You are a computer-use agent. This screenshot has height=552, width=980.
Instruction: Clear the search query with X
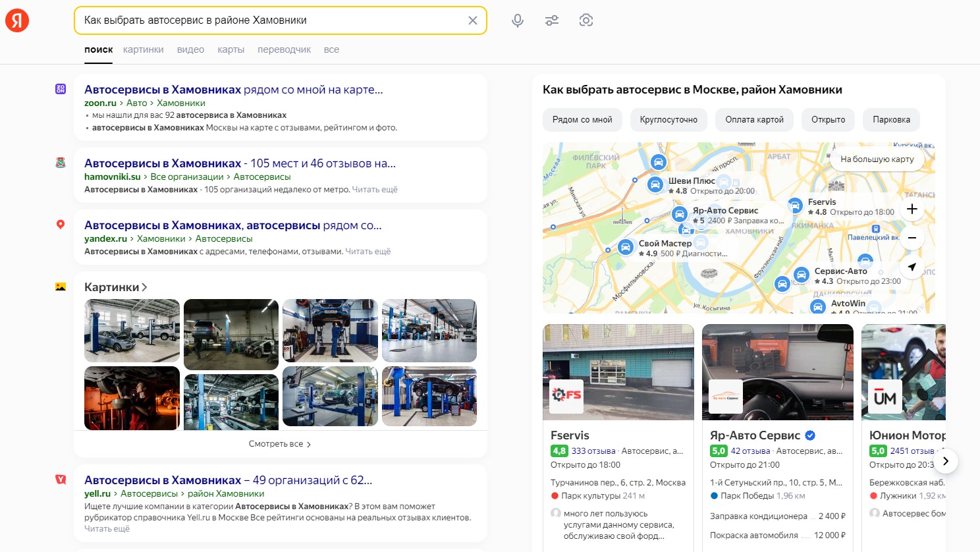point(472,20)
